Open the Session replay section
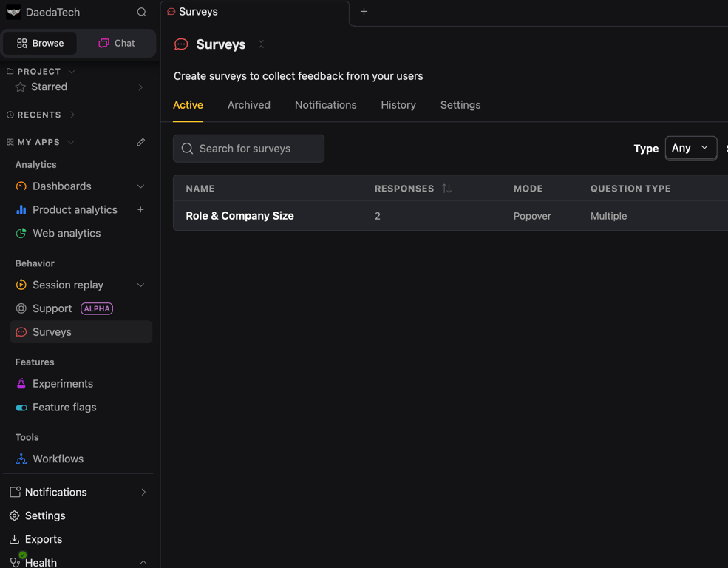The height and width of the screenshot is (568, 728). coord(67,285)
